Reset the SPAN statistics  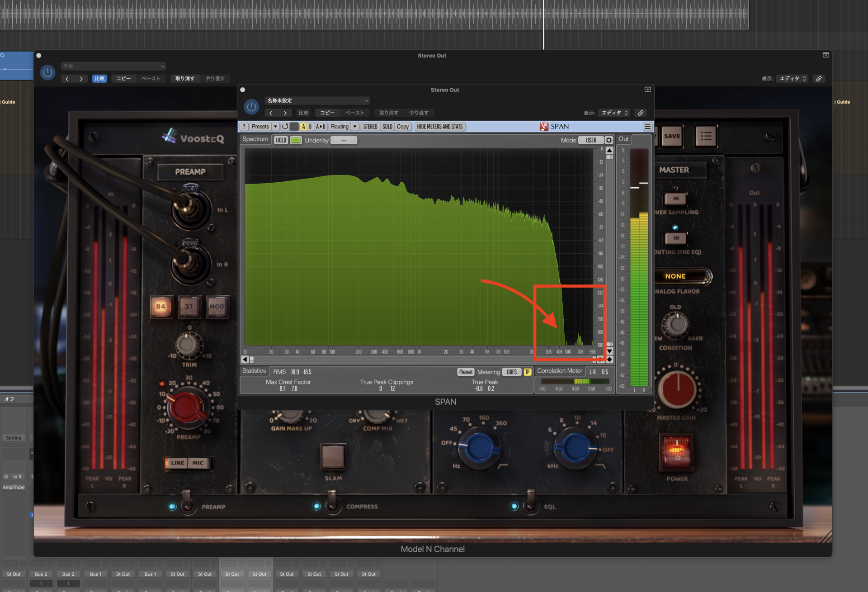(466, 372)
